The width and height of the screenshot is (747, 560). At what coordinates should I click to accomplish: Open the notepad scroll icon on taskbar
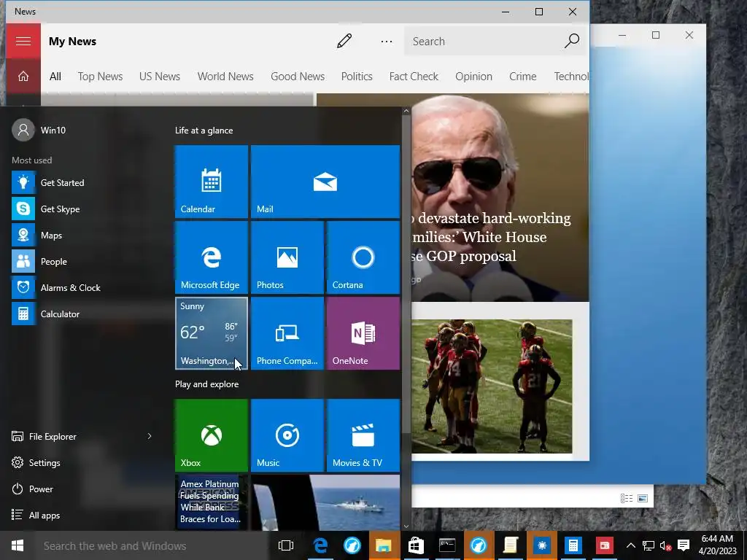(x=510, y=545)
